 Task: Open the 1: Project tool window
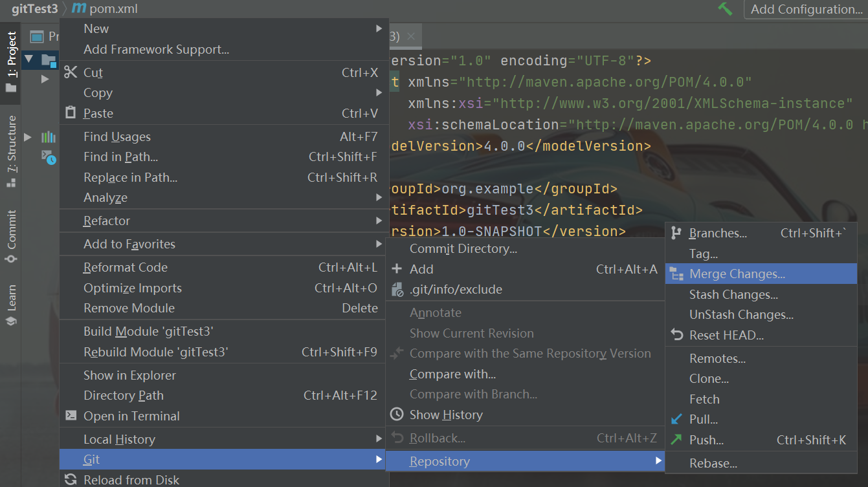(11, 62)
